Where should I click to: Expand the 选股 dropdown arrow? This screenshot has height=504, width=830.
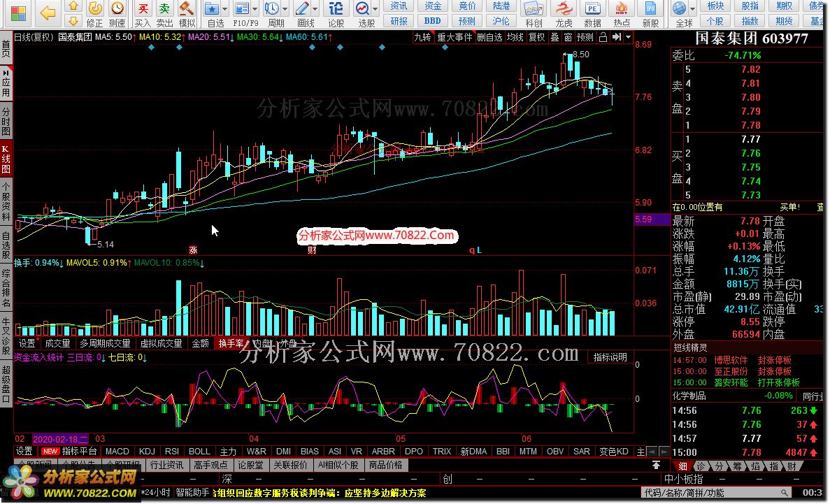point(375,9)
